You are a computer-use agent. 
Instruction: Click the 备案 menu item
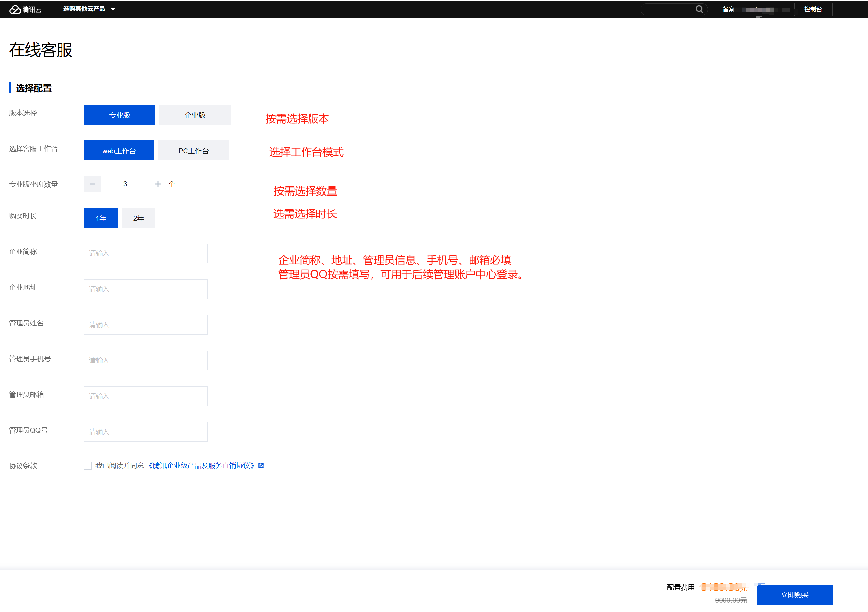tap(728, 9)
